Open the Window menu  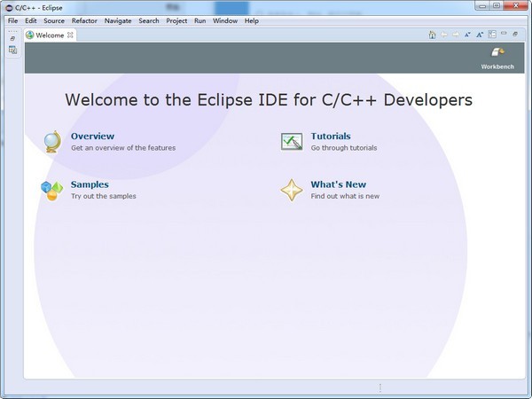pos(225,20)
